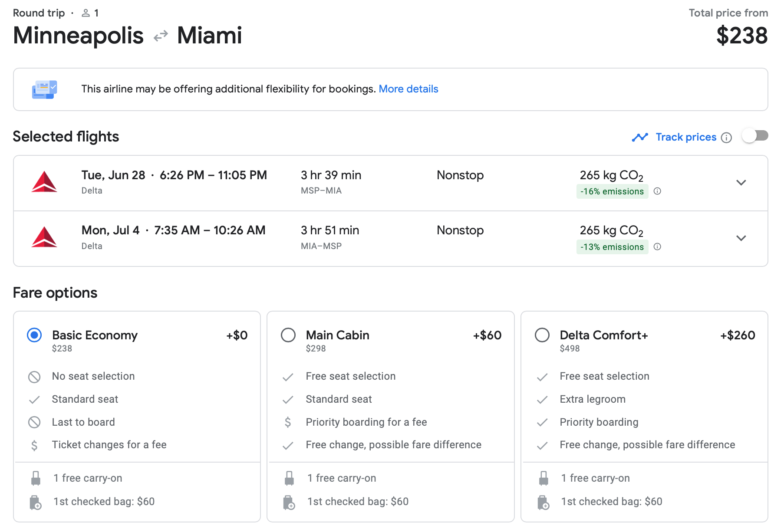This screenshot has height=532, width=784.
Task: Enable the Track prices toggle switch
Action: coord(755,136)
